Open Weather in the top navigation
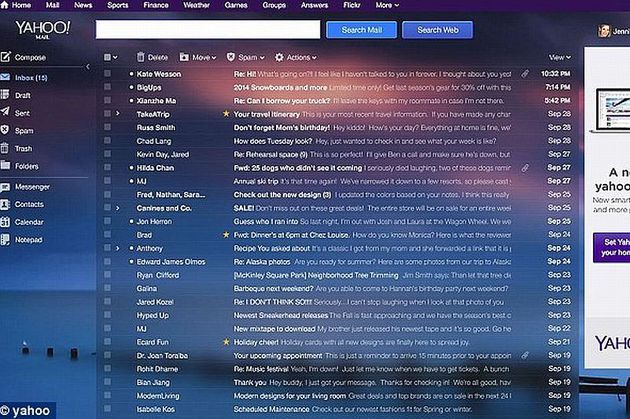The width and height of the screenshot is (630, 419). (196, 5)
